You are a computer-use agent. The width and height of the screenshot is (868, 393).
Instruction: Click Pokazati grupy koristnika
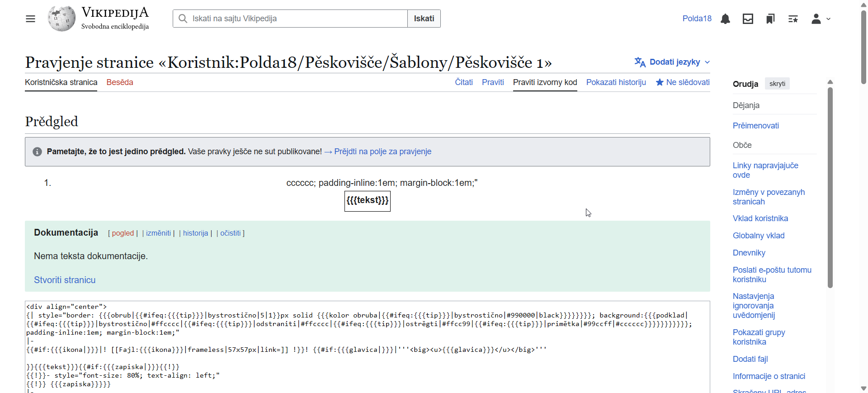tap(759, 337)
